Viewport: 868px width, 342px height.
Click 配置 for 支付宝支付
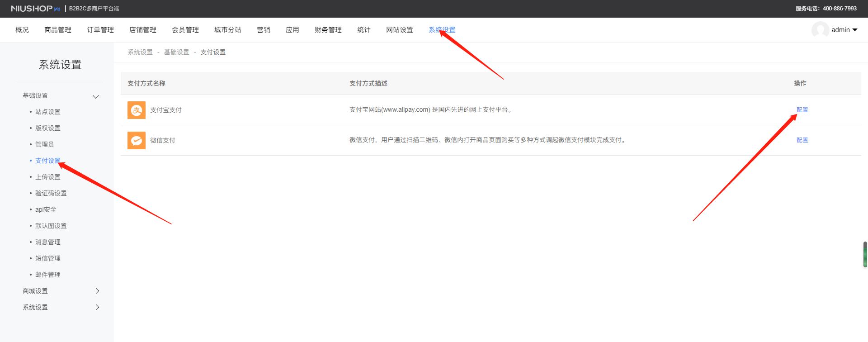click(802, 110)
